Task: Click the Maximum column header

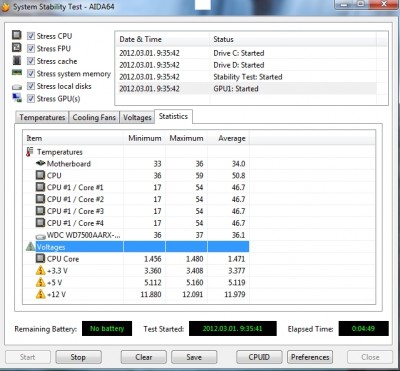Action: click(x=186, y=138)
